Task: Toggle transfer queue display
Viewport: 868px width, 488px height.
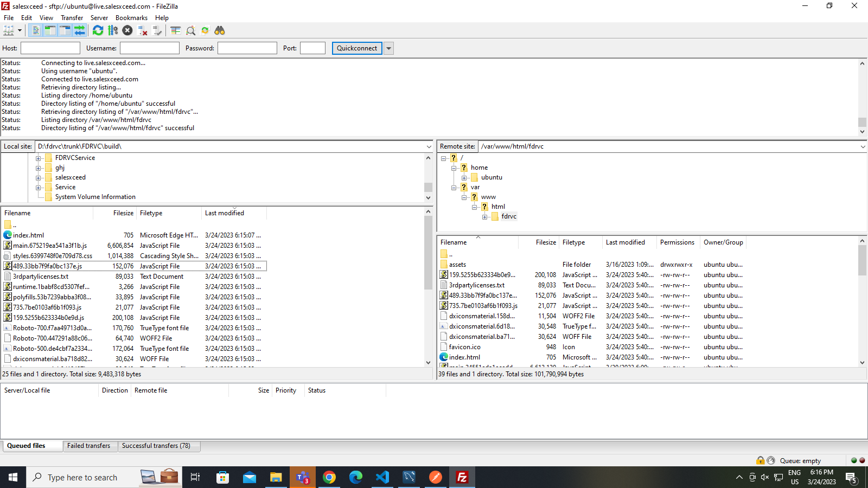Action: click(80, 31)
